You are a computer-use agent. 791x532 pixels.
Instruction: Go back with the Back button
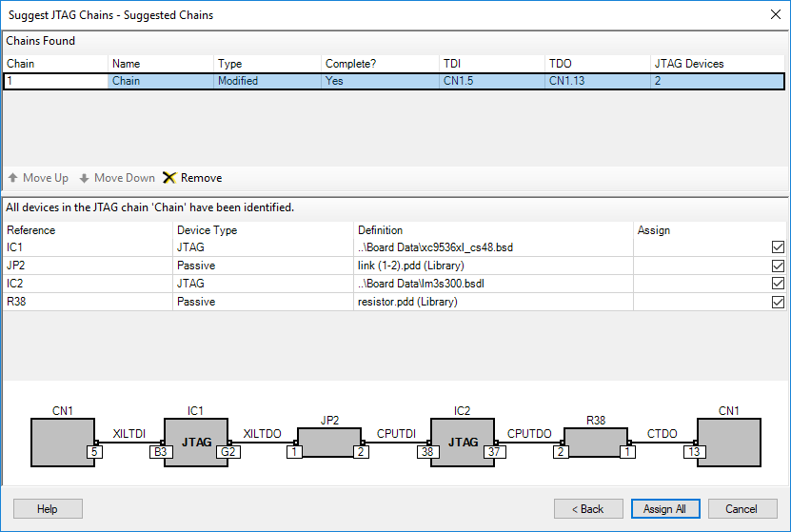(x=587, y=509)
